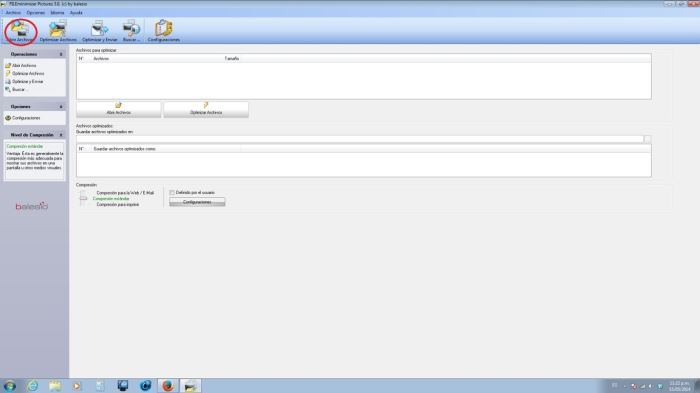This screenshot has width=700, height=393.
Task: Click the Compresión para la Web / E-Mail label
Action: pos(125,193)
